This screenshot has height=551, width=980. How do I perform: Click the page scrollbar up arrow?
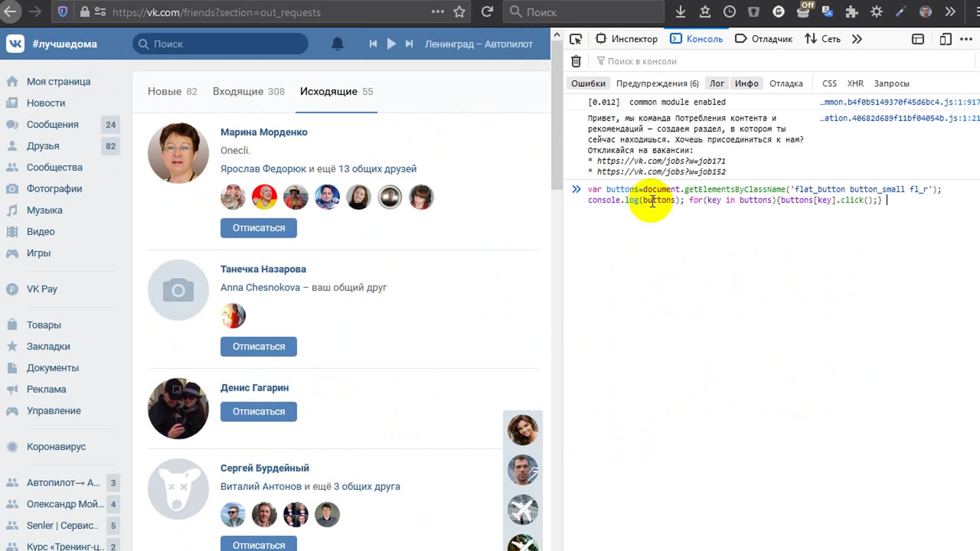coord(557,35)
